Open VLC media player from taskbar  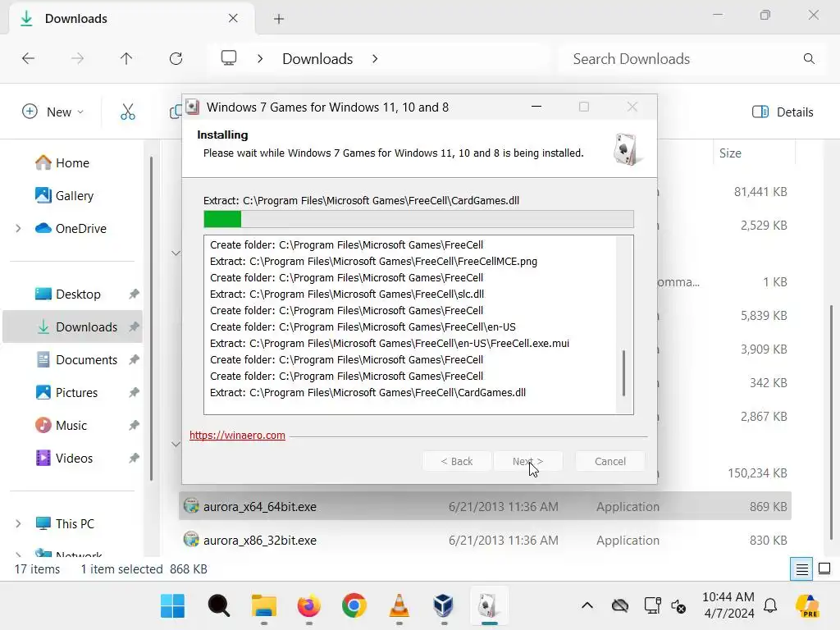point(399,606)
